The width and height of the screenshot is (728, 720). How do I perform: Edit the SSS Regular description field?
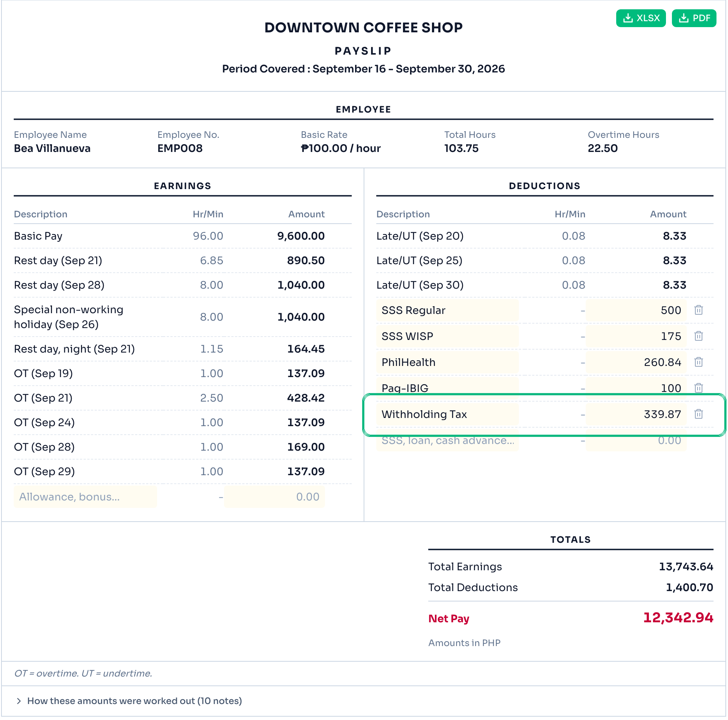pos(447,310)
